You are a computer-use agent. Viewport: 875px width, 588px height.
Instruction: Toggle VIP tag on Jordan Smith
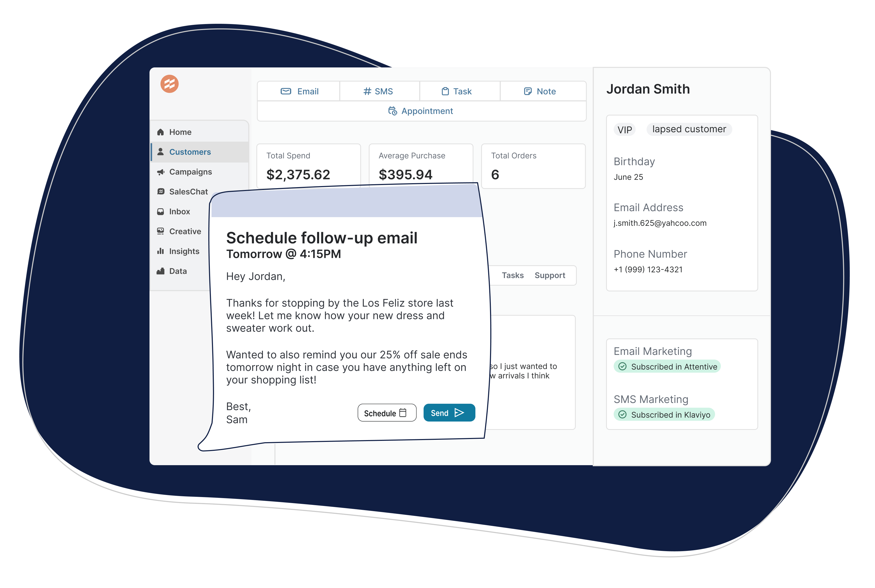click(x=624, y=129)
